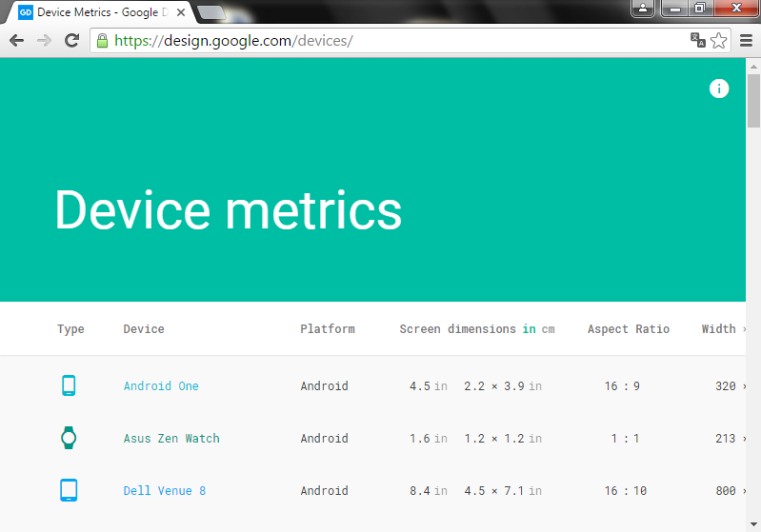Click the info icon in the green header
Viewport: 761px width, 532px height.
(719, 89)
